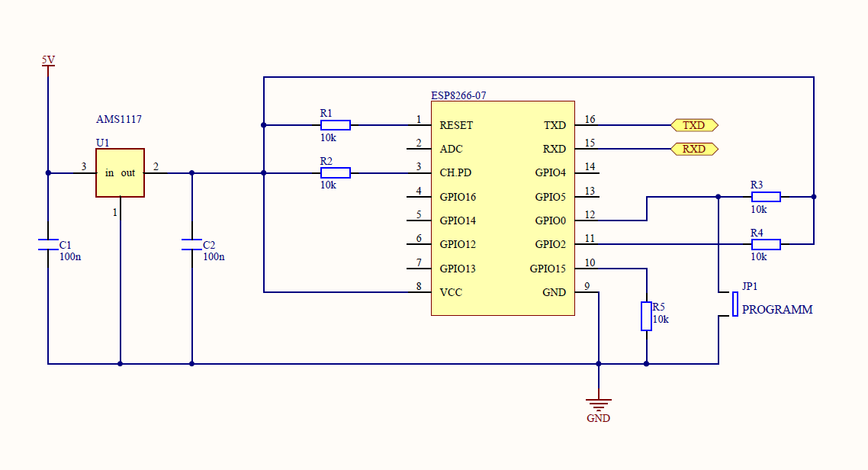Image resolution: width=868 pixels, height=470 pixels.
Task: Click the yellow TXD port connector
Action: 694,125
